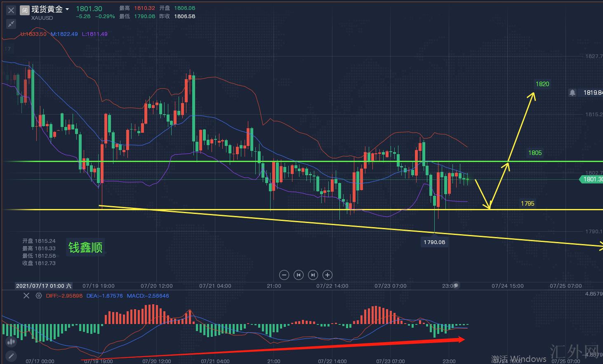Click the current price tag 1801.30

[591, 179]
